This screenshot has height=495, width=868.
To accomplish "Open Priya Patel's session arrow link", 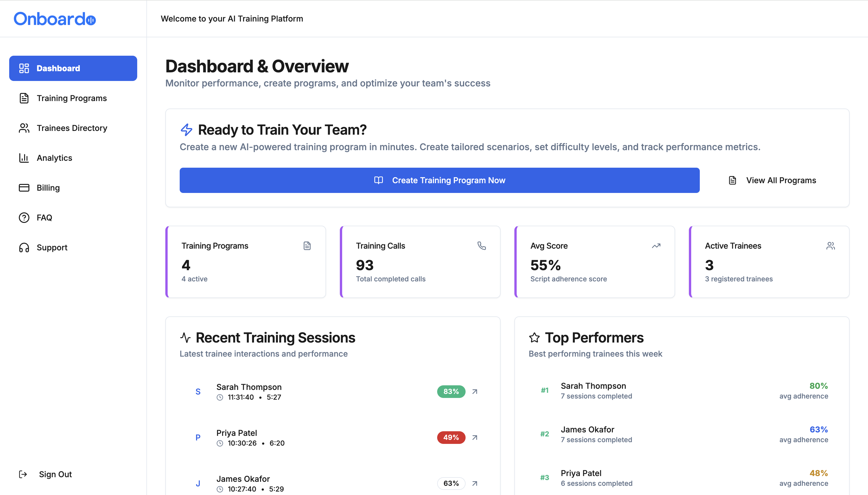I will point(475,438).
